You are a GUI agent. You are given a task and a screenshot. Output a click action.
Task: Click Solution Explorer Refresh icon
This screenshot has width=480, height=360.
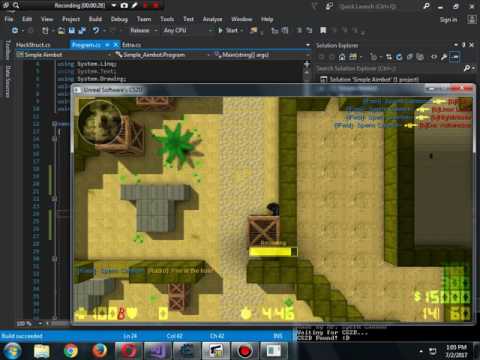[399, 57]
